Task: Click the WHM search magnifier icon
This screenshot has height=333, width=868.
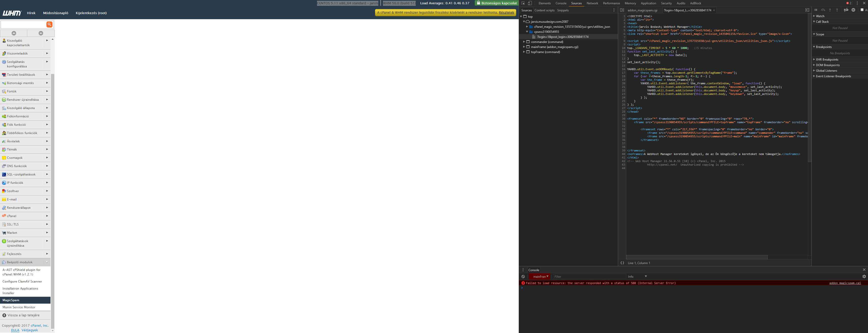Action: [49, 24]
